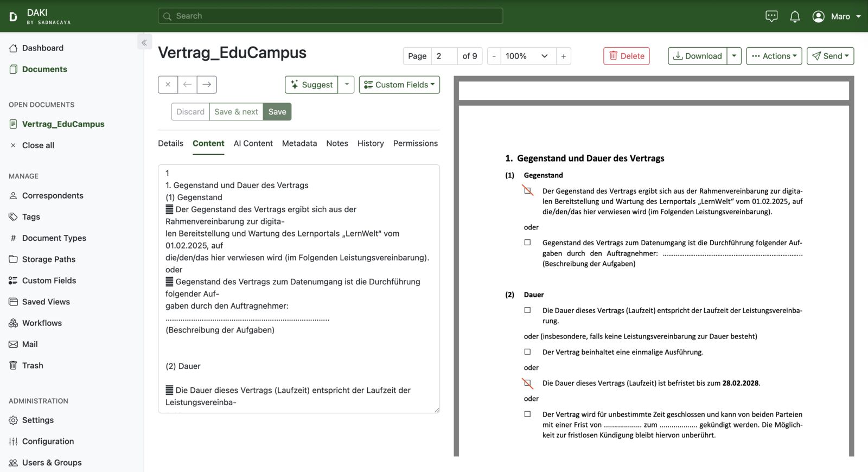Screen dimensions: 868x472
Task: Click the zoom out minus button
Action: coord(494,56)
